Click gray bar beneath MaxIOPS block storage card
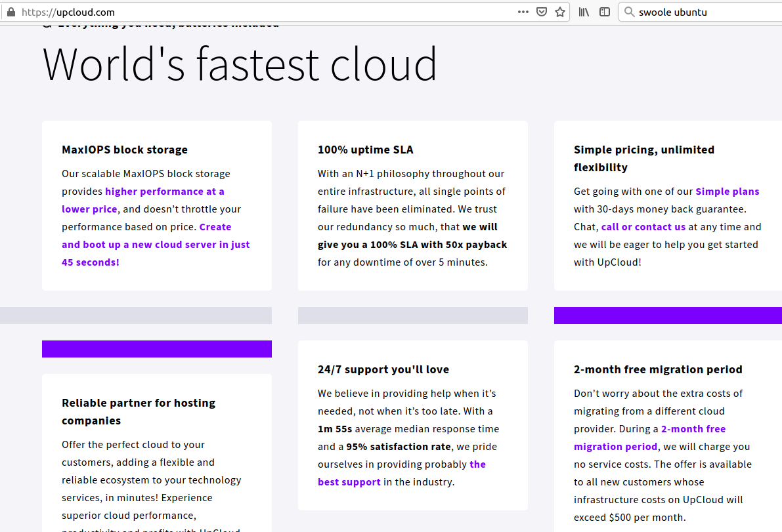The image size is (782, 532). click(136, 316)
